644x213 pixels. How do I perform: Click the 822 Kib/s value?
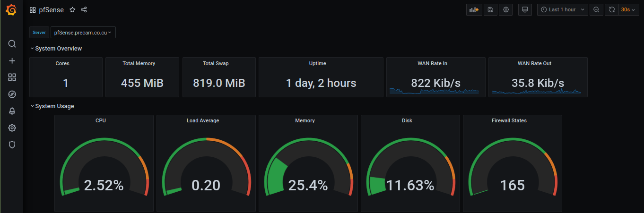pos(436,83)
